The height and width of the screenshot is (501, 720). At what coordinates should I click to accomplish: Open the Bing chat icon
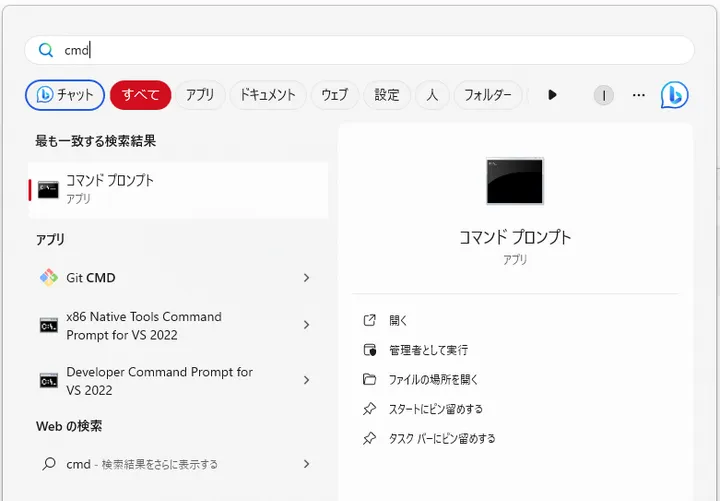coord(675,95)
